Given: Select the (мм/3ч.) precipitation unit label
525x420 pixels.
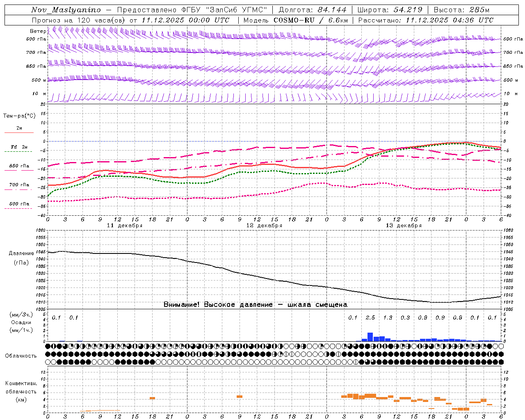Looking at the screenshot, I should 21,315.
